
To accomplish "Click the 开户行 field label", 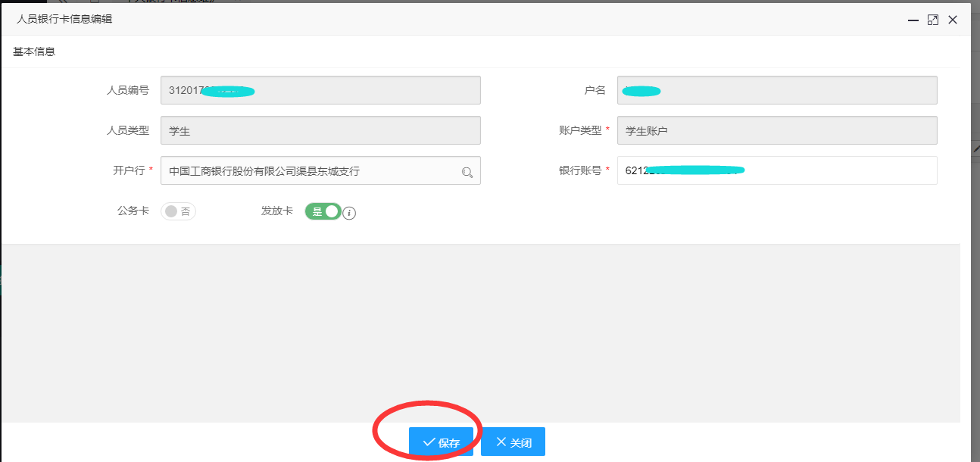I will pyautogui.click(x=128, y=170).
